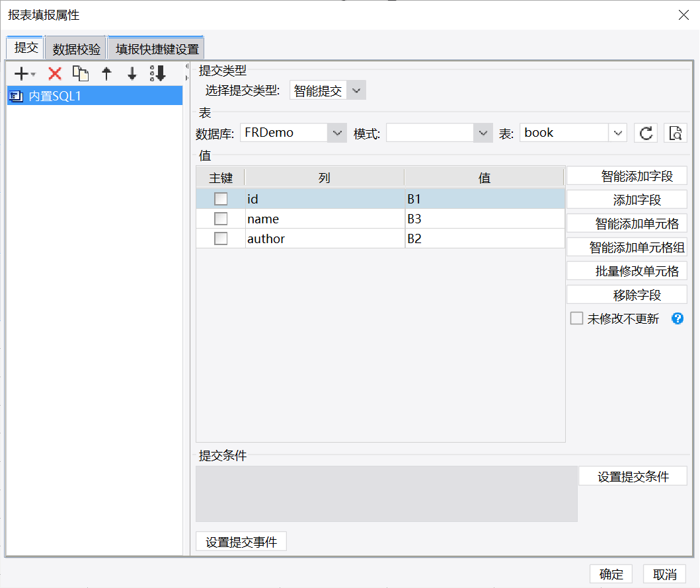Check the primary key box for id
This screenshot has width=700, height=588.
(x=221, y=199)
